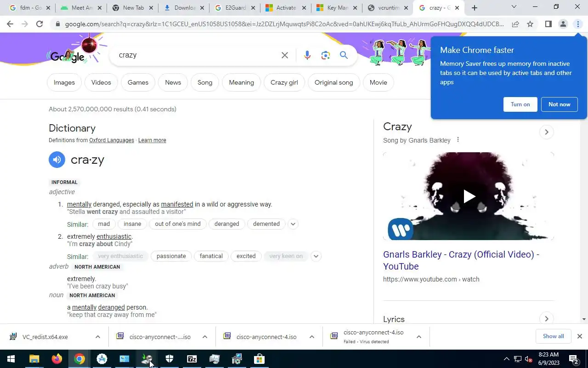Open Windows Security shield in taskbar
The height and width of the screenshot is (368, 588).
[170, 359]
